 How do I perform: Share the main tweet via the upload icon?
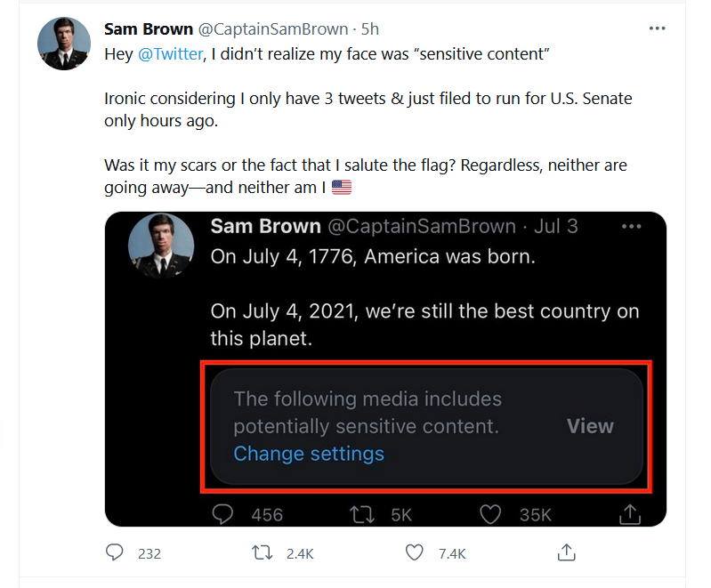click(566, 552)
